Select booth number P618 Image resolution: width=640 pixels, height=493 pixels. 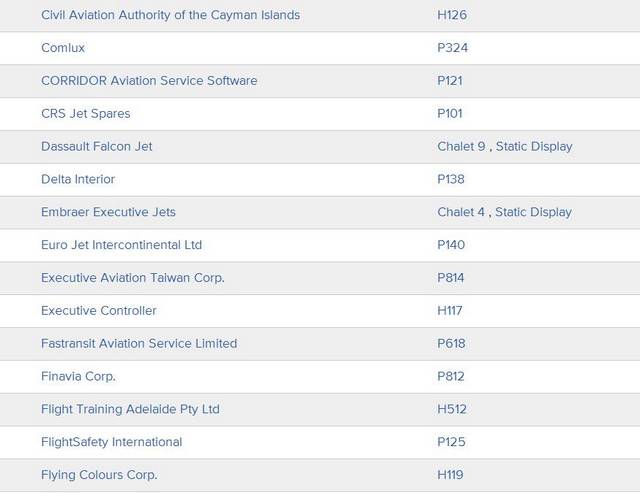[452, 344]
